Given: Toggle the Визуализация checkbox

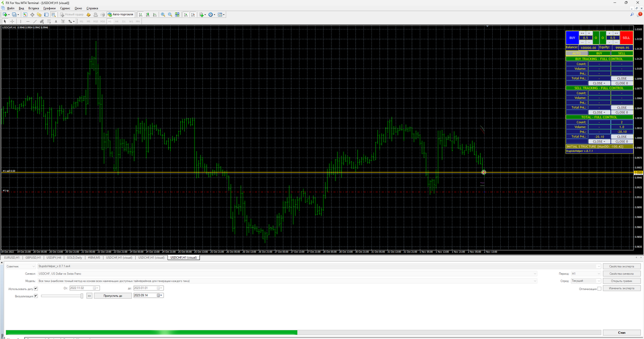Looking at the screenshot, I should pyautogui.click(x=36, y=296).
